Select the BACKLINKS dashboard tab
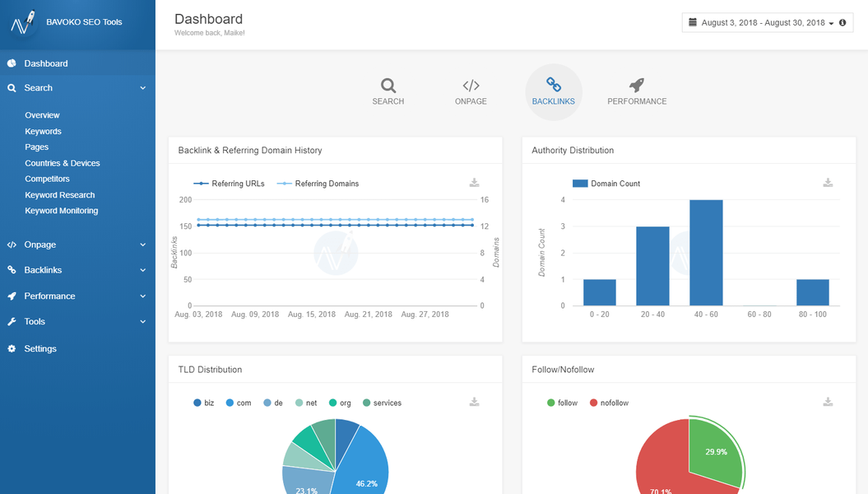 tap(554, 92)
